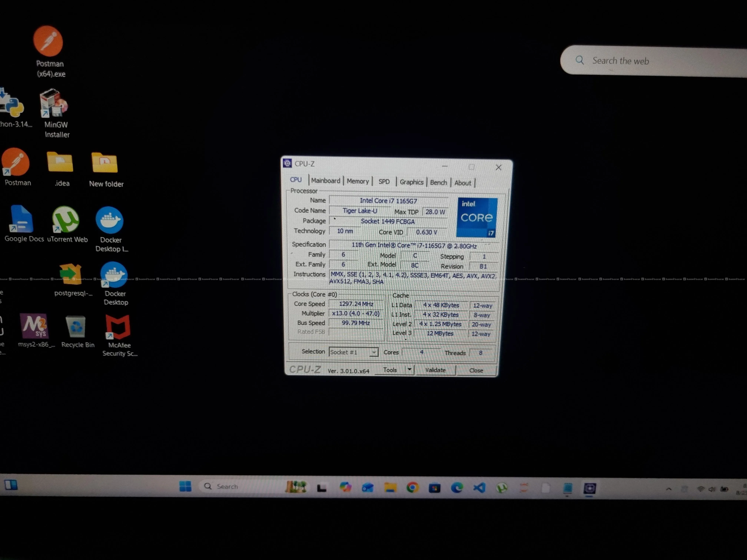
Task: Click the 12 MBytes Level 3 cache value
Action: point(440,333)
